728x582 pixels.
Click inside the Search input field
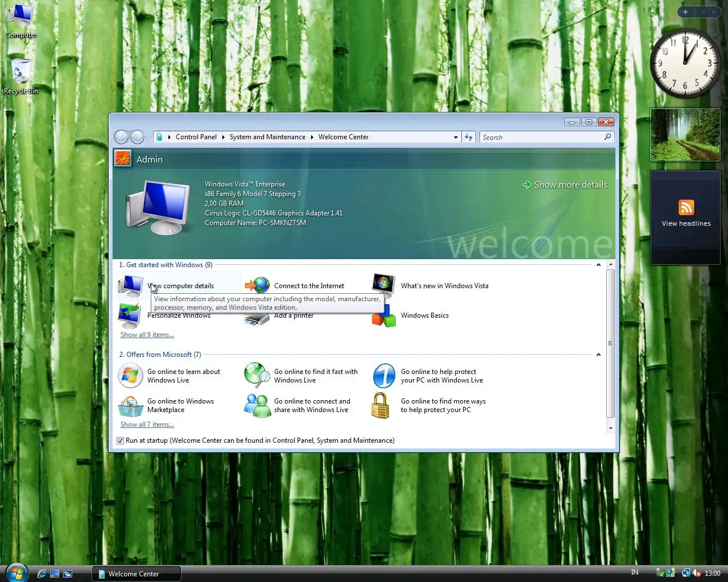tap(541, 137)
